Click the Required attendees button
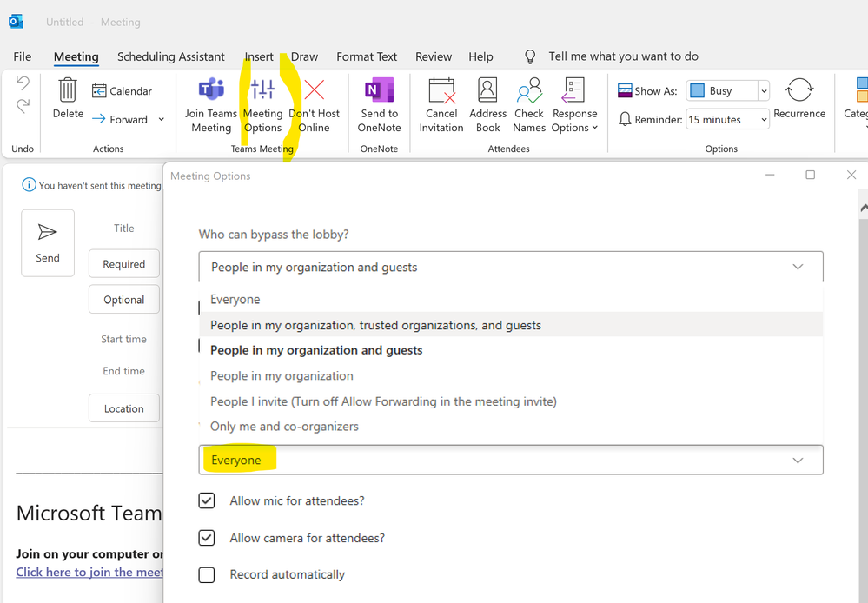 [x=124, y=264]
